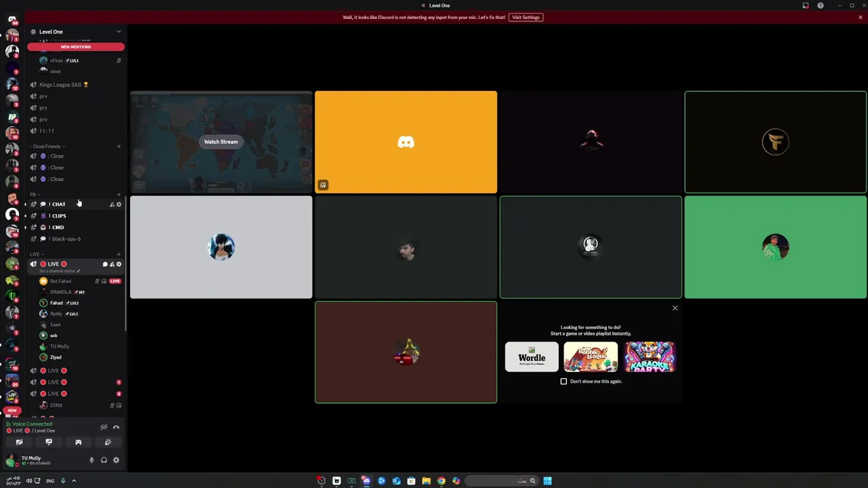Focus the light gray anime-avatar tile
The width and height of the screenshot is (868, 488).
(221, 247)
